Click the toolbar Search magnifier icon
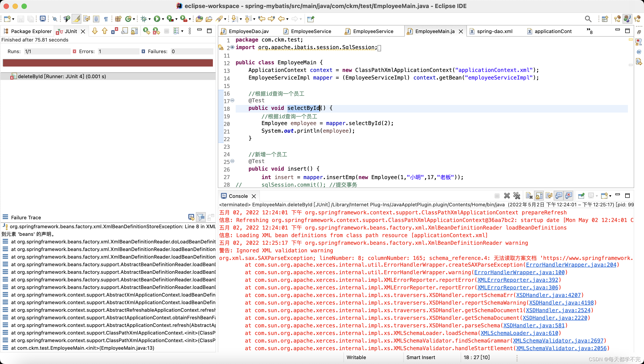The height and width of the screenshot is (364, 644). pyautogui.click(x=588, y=19)
